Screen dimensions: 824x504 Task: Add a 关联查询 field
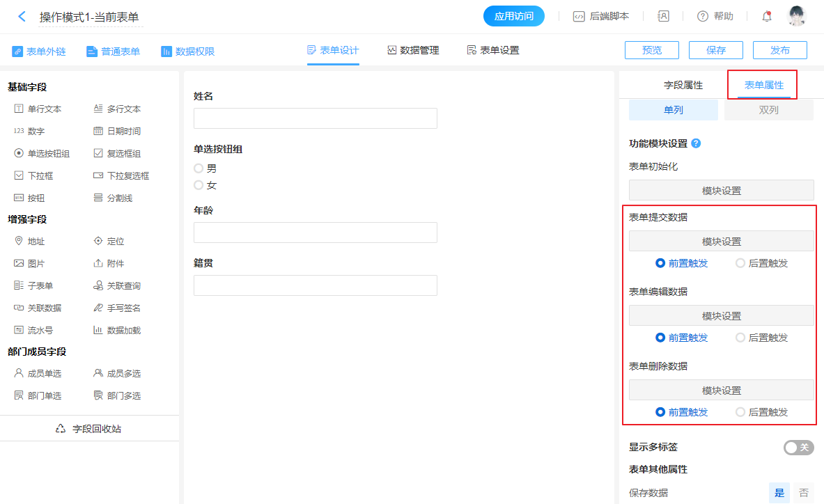coord(117,285)
